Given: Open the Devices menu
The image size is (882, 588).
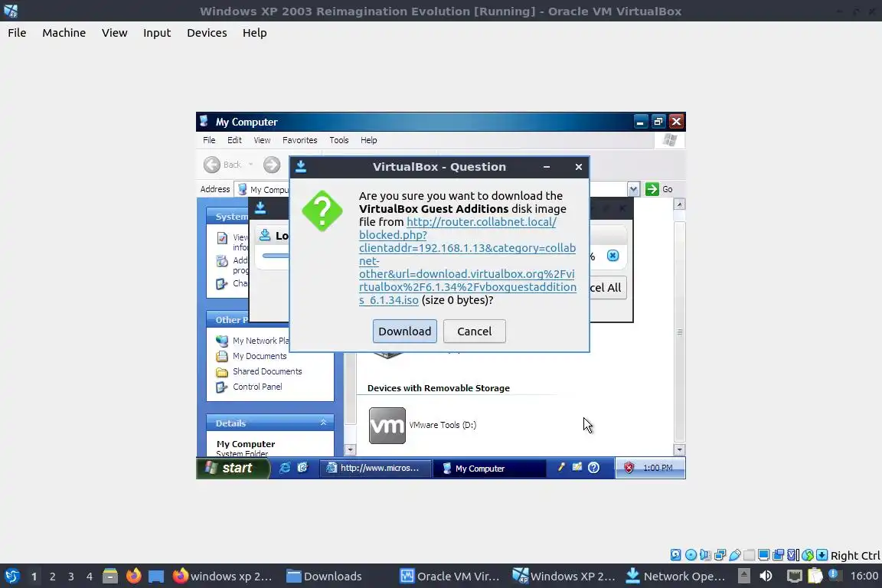Looking at the screenshot, I should click(207, 33).
